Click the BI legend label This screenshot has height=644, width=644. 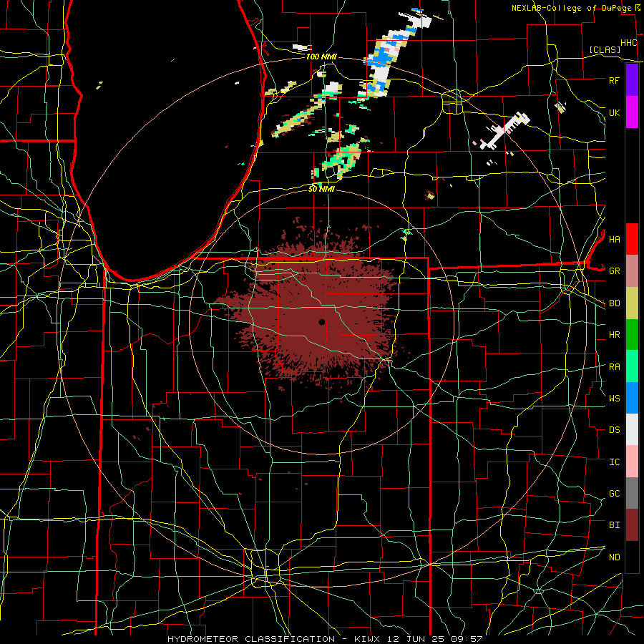(614, 525)
